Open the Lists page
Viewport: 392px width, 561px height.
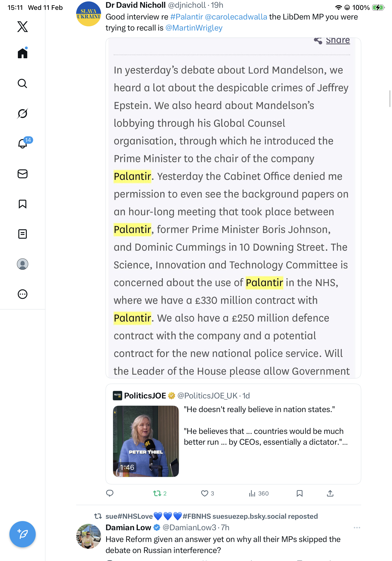(x=23, y=234)
